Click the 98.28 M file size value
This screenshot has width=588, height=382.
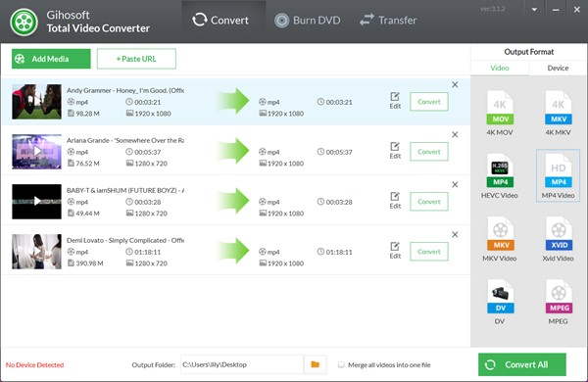point(87,114)
